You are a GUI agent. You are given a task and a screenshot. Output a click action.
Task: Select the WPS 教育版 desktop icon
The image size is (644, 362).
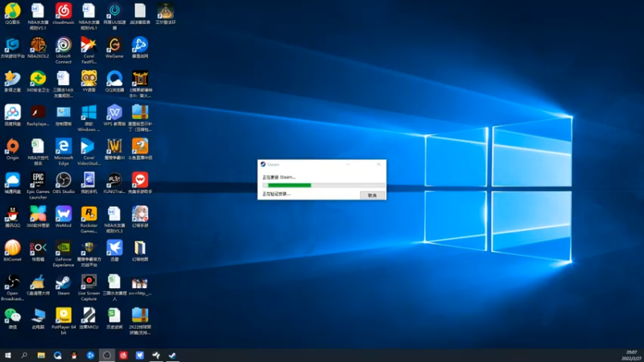[114, 115]
